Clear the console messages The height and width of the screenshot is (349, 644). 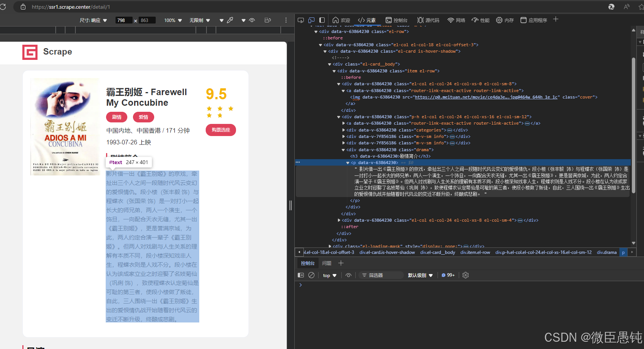311,275
